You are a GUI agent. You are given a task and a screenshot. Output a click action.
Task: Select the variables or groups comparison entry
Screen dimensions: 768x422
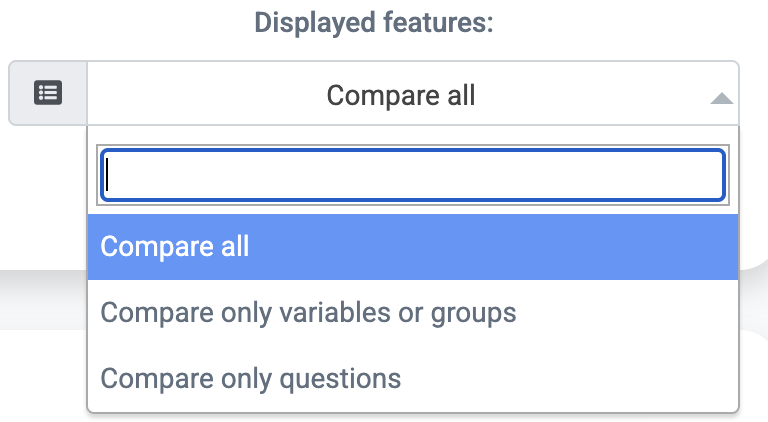tap(413, 312)
